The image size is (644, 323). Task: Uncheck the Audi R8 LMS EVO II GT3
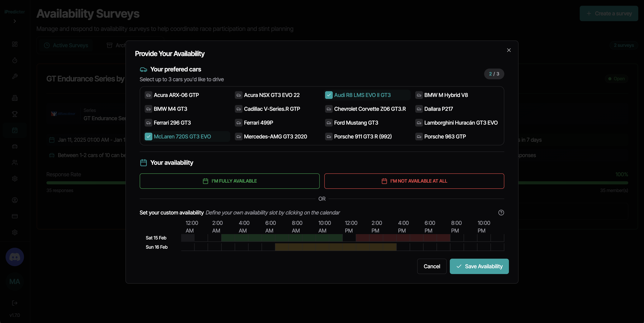click(x=329, y=95)
